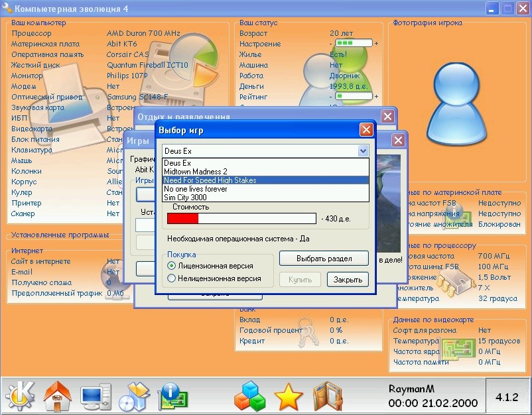Close the Отдых и развлечения window
The image size is (532, 415).
tap(387, 116)
